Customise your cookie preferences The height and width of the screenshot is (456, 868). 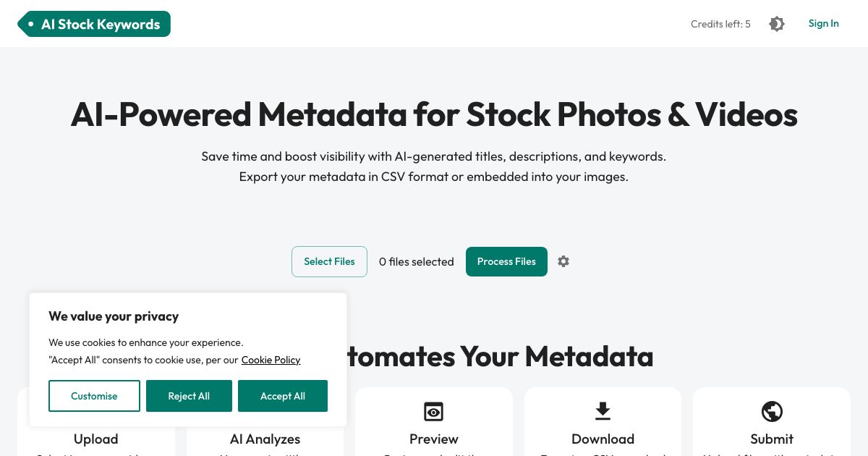pos(94,396)
